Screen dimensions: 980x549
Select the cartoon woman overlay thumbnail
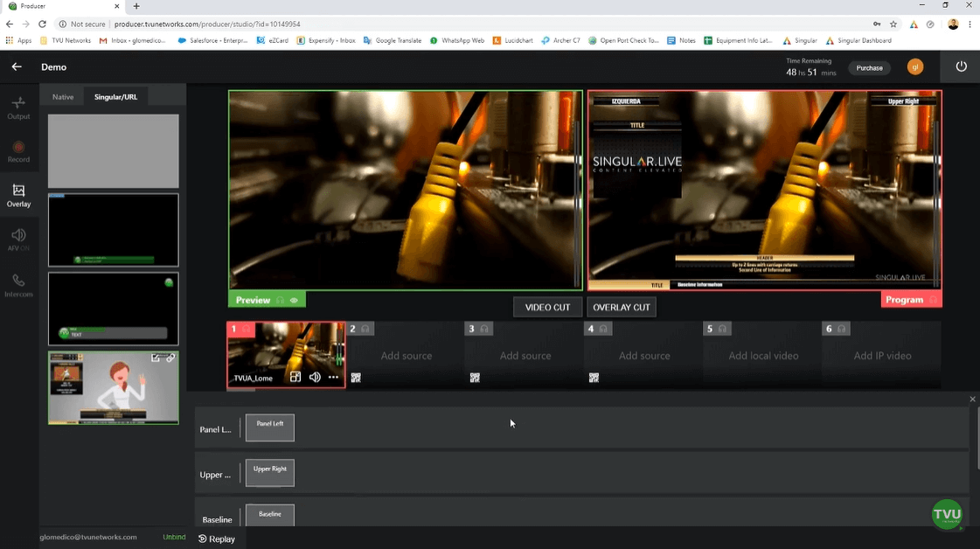coord(113,387)
